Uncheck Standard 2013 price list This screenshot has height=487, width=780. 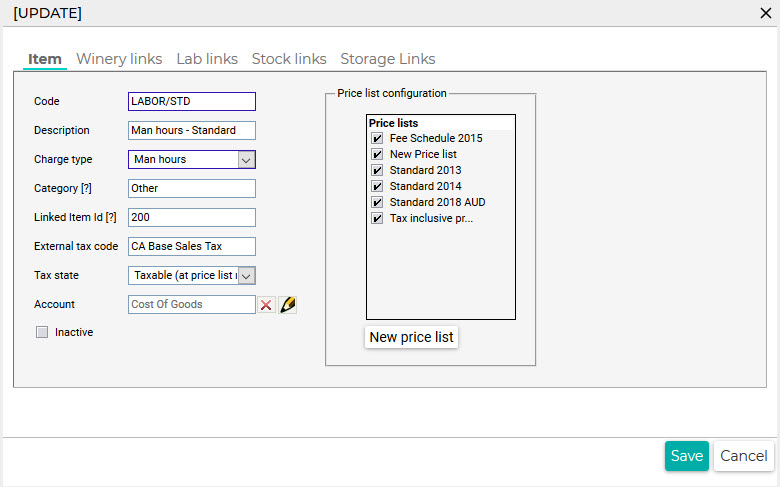pyautogui.click(x=377, y=170)
